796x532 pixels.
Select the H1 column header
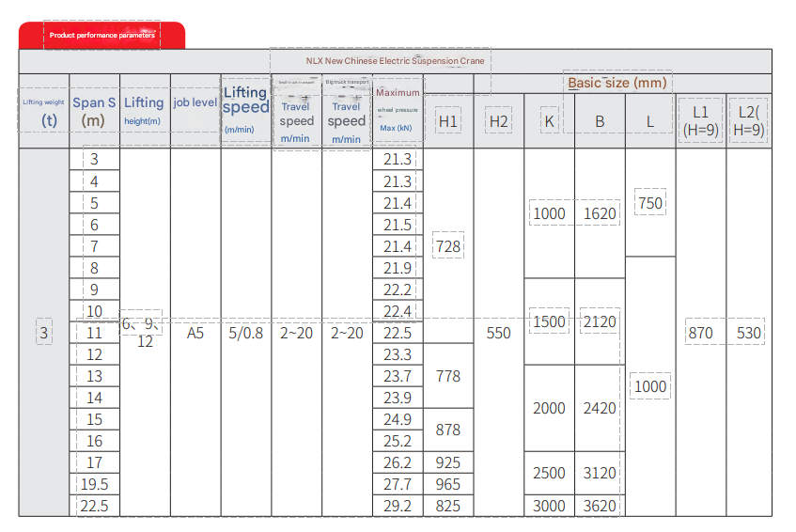coord(447,121)
